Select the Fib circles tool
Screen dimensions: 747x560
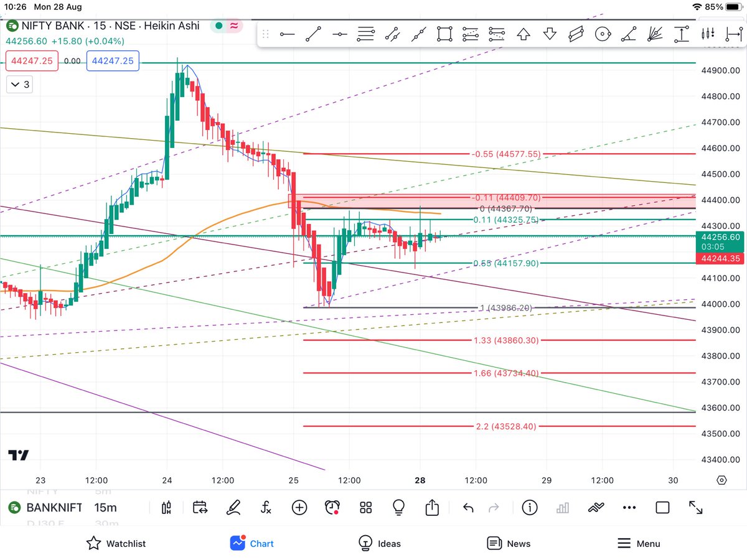point(602,34)
